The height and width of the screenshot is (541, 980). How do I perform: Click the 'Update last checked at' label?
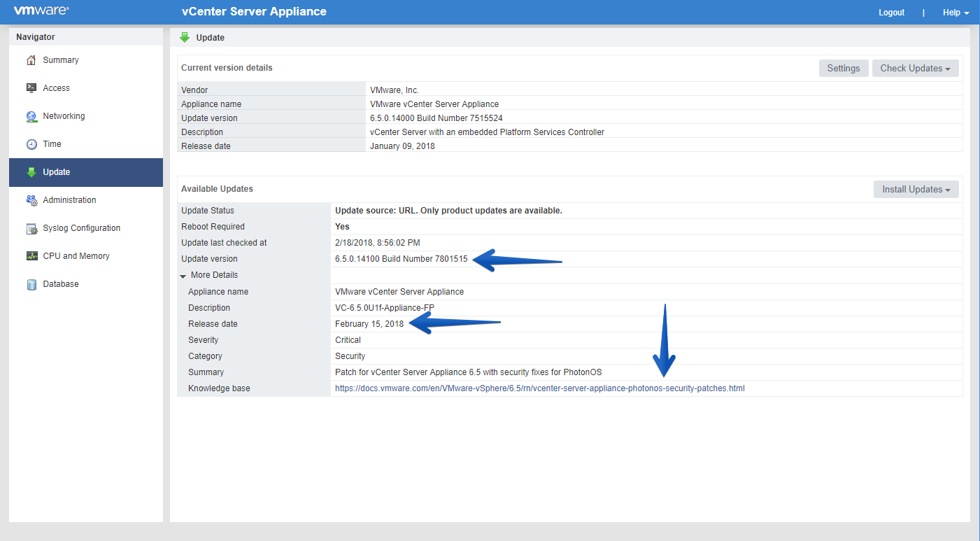tap(224, 243)
